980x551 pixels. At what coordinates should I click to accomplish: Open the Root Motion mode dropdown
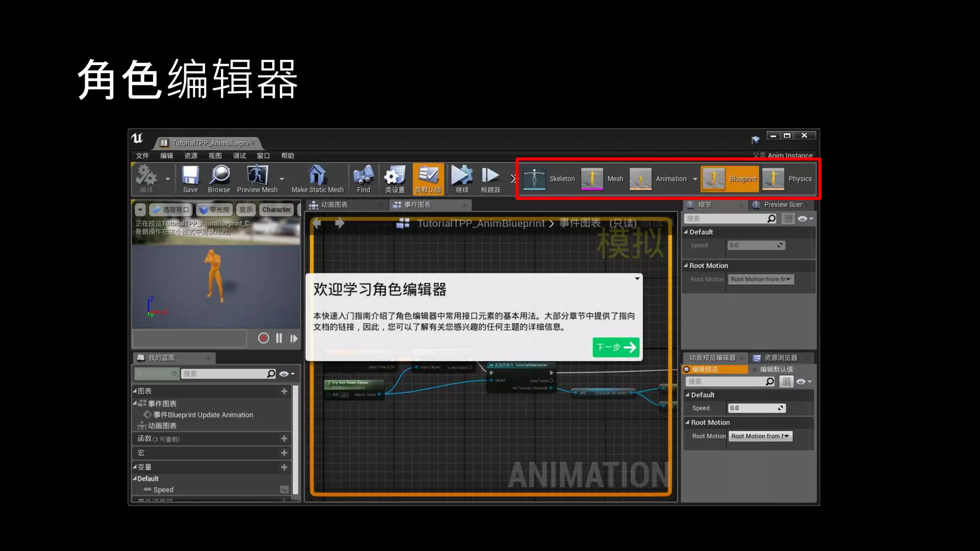tap(760, 436)
